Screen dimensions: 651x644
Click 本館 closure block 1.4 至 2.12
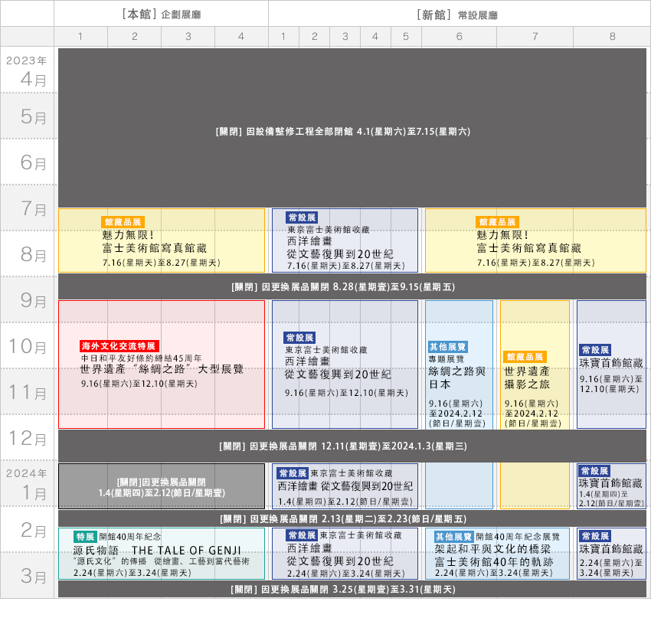[162, 486]
